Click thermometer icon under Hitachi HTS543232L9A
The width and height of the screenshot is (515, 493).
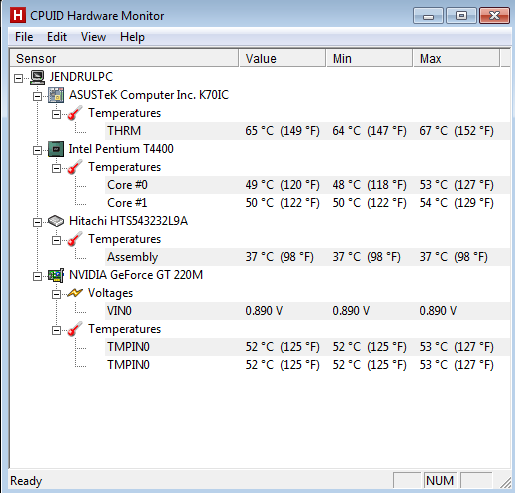point(75,239)
